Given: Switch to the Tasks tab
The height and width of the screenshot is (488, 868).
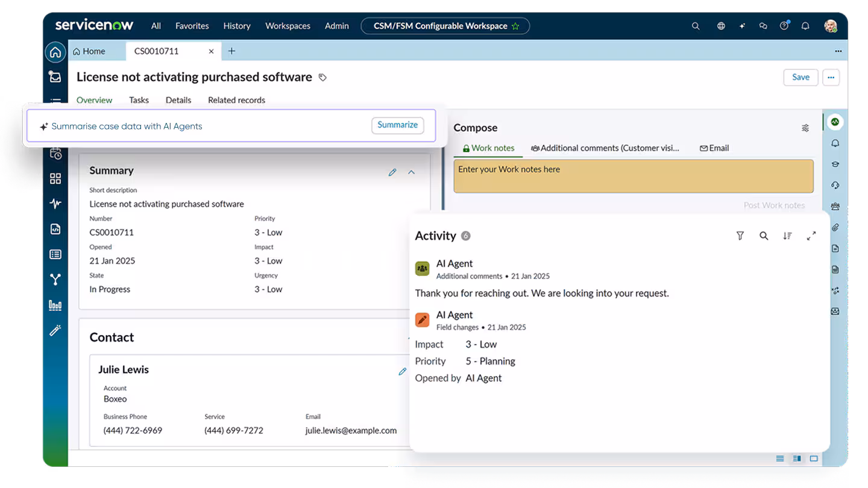Looking at the screenshot, I should tap(139, 100).
